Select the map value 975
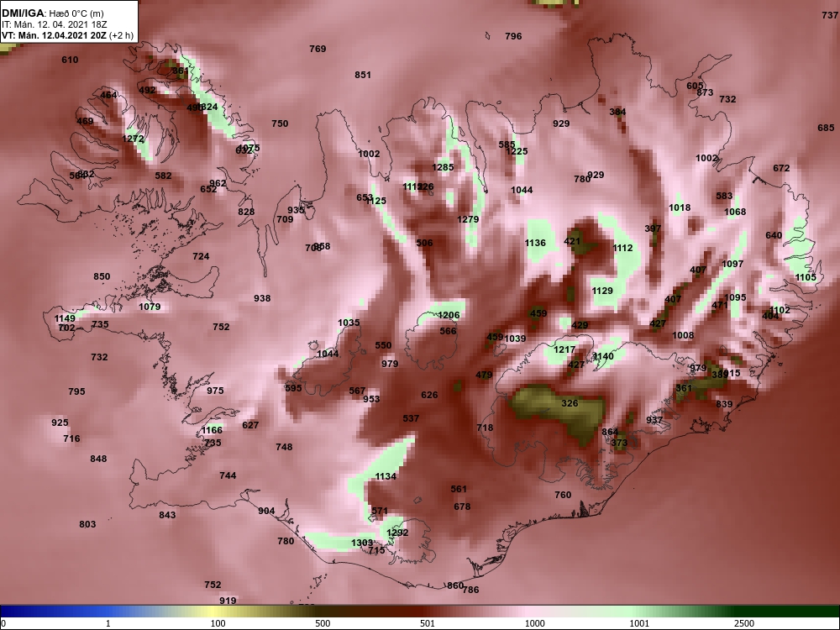 [x=215, y=391]
